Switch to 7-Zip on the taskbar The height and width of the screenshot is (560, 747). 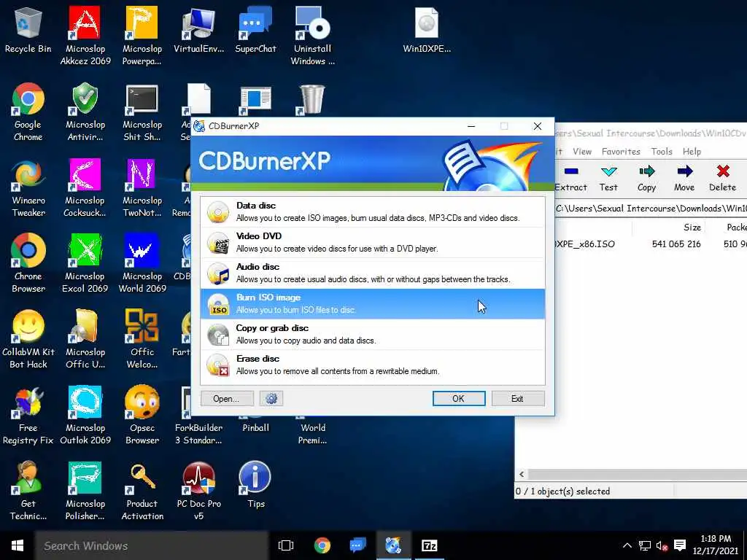click(429, 545)
